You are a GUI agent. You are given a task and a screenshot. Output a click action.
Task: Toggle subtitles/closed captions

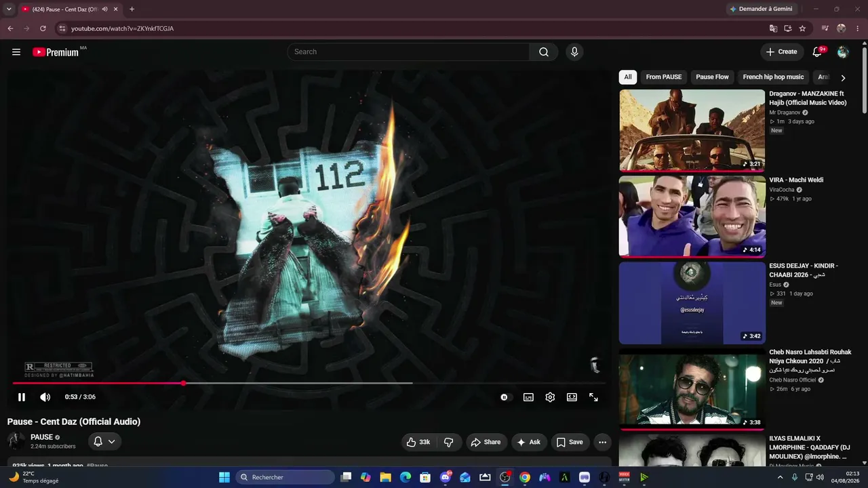pyautogui.click(x=528, y=397)
